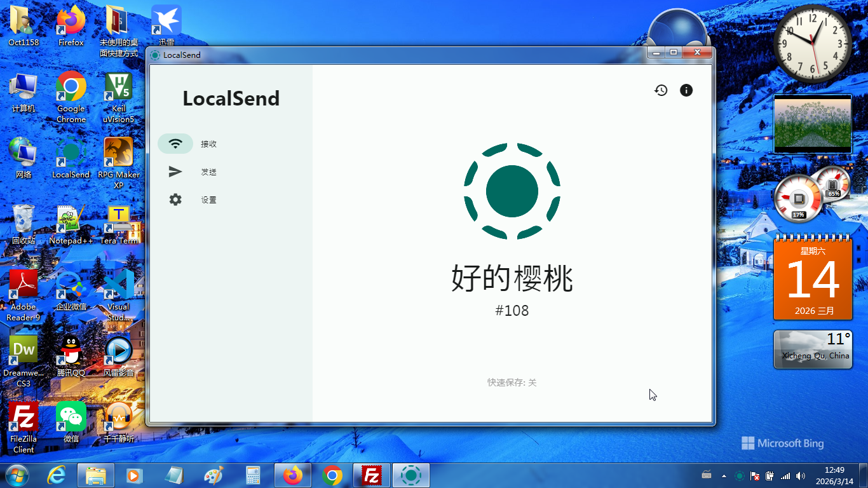Select the 腾讯QQ desktop icon

(71, 356)
